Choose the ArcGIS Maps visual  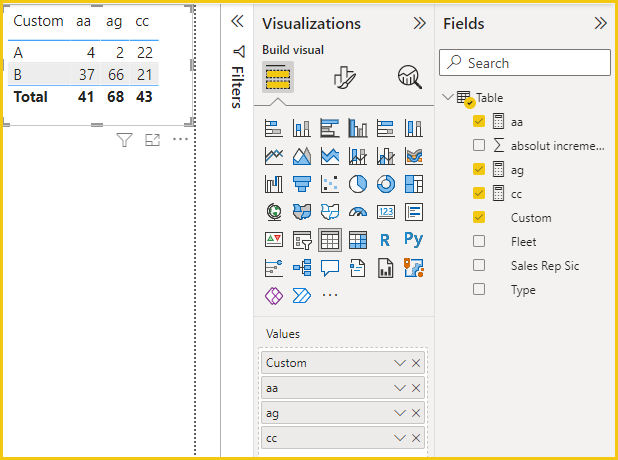tap(414, 268)
